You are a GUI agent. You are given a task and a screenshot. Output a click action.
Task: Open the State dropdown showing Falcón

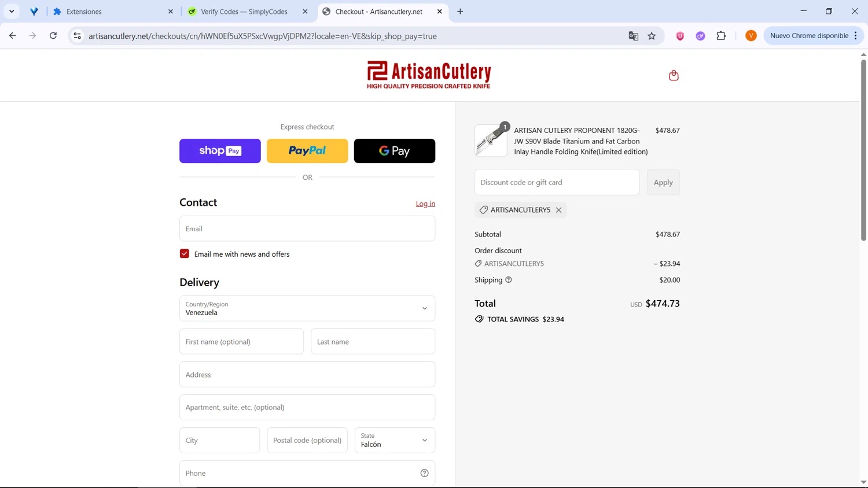395,441
